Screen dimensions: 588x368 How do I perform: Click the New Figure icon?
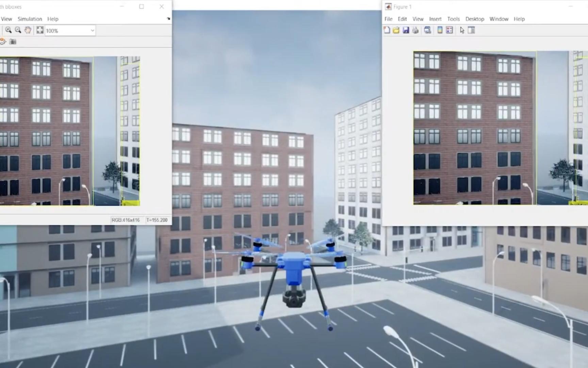tap(387, 30)
